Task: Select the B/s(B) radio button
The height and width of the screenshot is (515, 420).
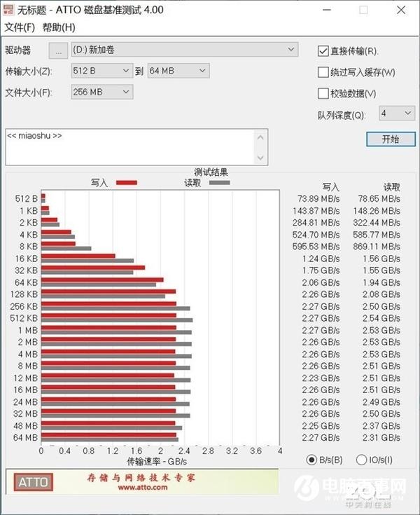Action: pyautogui.click(x=311, y=460)
